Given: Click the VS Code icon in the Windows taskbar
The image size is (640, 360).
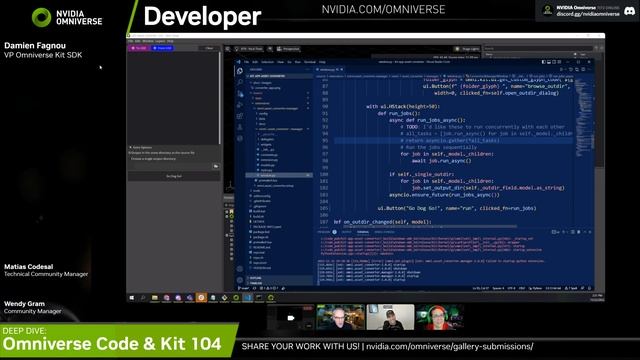Looking at the screenshot, I should (248, 298).
